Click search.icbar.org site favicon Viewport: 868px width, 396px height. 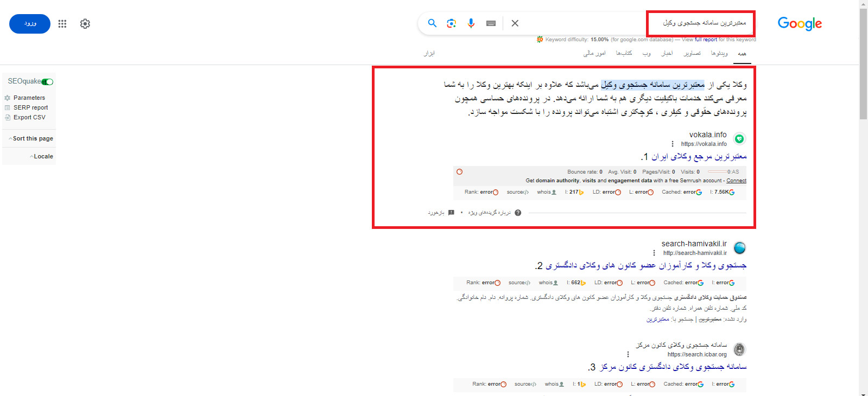[739, 349]
